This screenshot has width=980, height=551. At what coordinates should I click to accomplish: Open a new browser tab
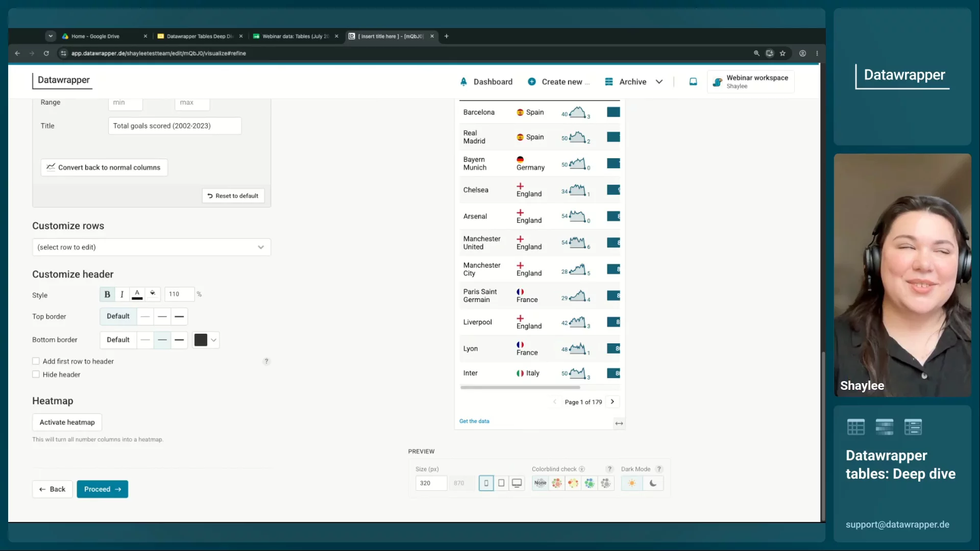click(447, 36)
